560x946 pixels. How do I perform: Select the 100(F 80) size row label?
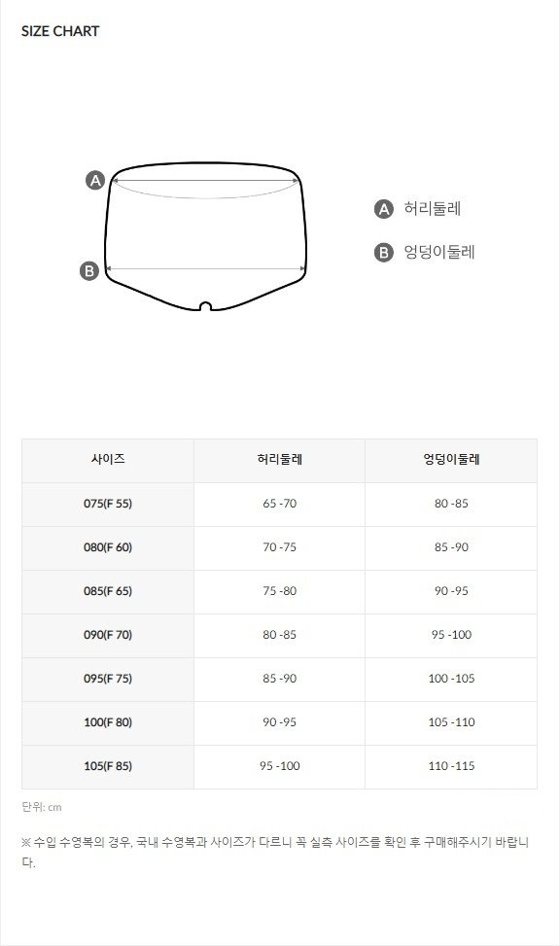tap(108, 722)
